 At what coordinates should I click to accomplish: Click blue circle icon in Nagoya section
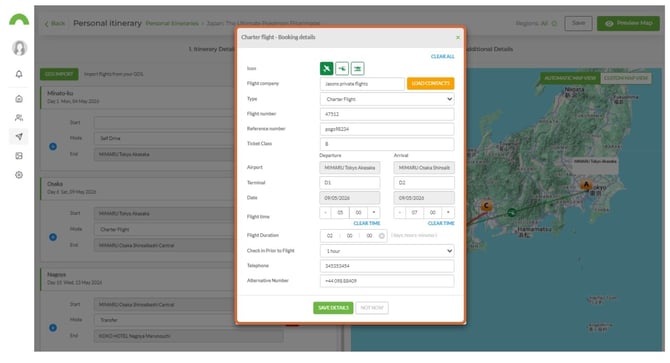coord(53,328)
